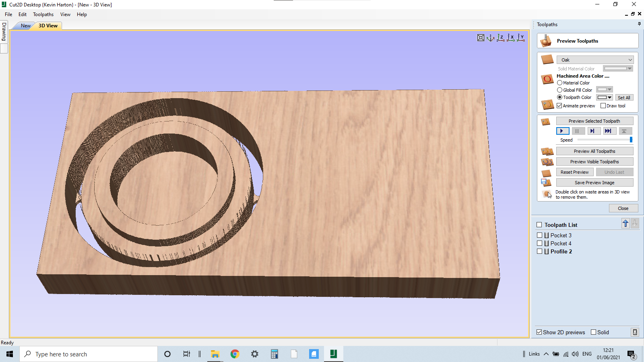The height and width of the screenshot is (362, 644).
Task: Open Cut2D Desktop from the taskbar
Action: pyautogui.click(x=333, y=354)
